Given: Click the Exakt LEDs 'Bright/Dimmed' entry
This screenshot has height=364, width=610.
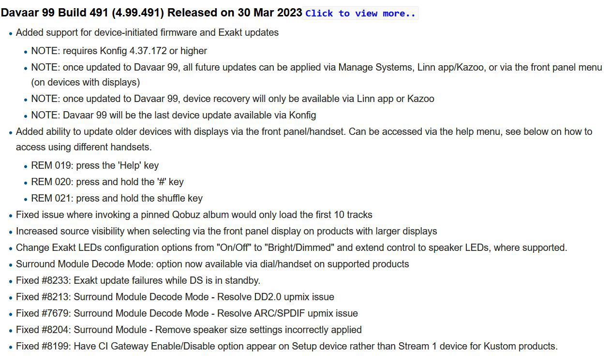Looking at the screenshot, I should tap(291, 248).
